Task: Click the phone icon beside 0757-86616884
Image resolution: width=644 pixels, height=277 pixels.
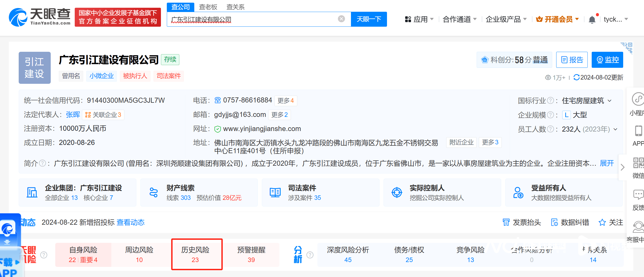Action: [x=218, y=100]
